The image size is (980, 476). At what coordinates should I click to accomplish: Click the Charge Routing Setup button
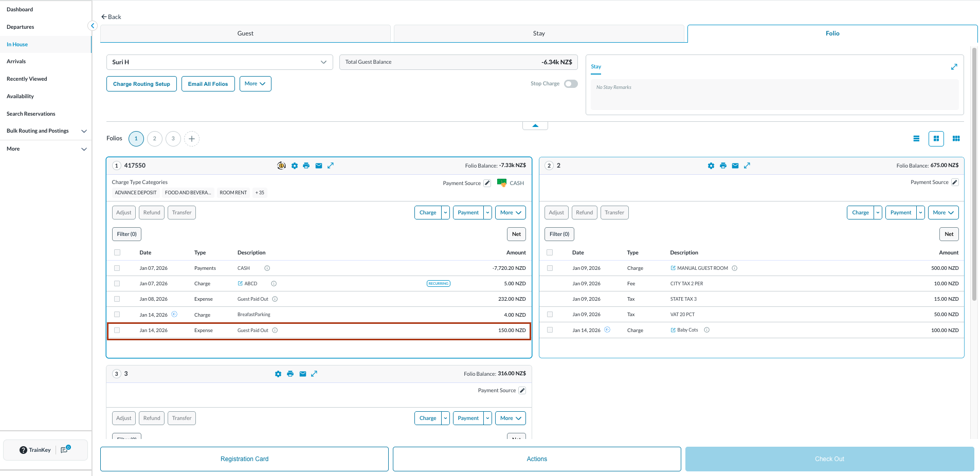141,84
